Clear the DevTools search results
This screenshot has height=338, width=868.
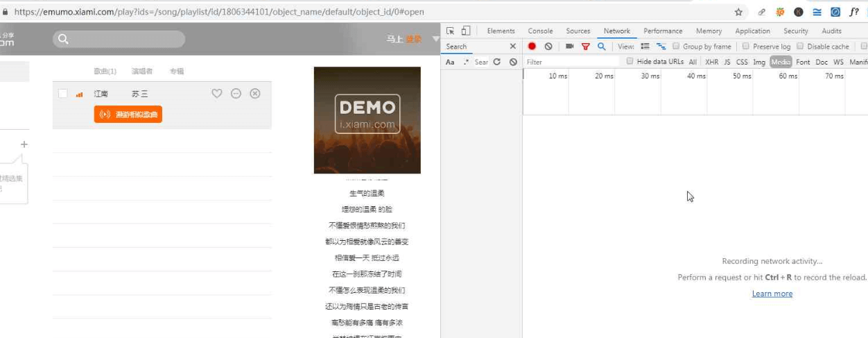coord(513,62)
